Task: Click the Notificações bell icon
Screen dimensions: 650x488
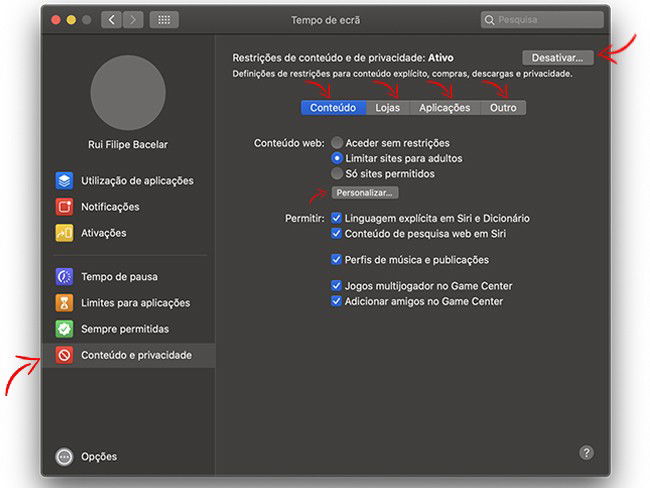Action: pos(64,207)
